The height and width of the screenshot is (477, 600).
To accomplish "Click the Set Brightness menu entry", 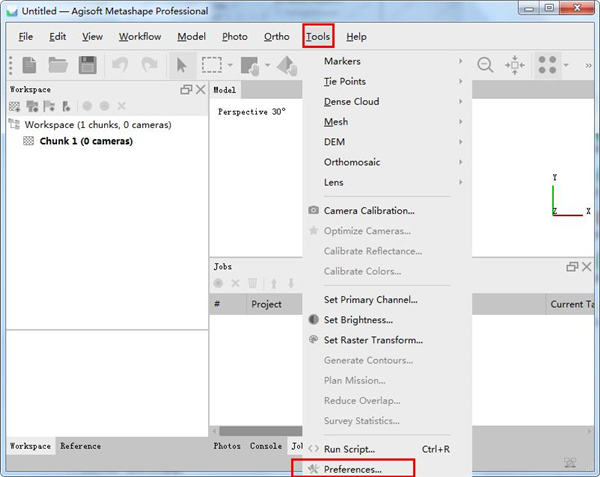I will coord(358,320).
